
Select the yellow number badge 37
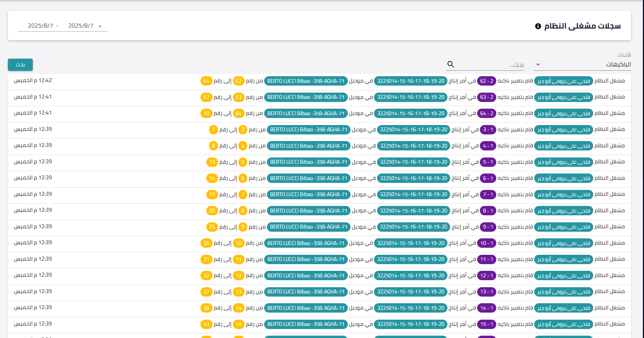(206, 292)
